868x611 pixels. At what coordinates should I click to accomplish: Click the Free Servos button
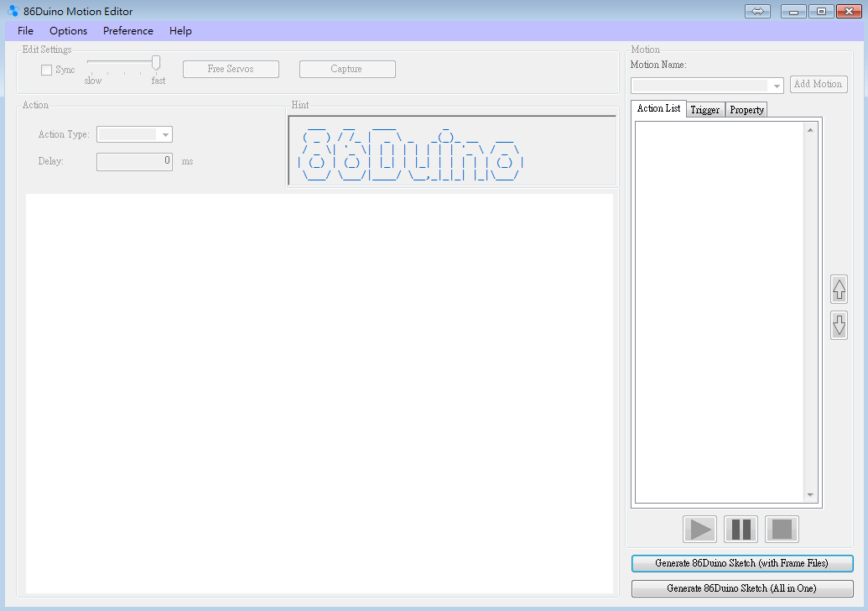tap(231, 70)
